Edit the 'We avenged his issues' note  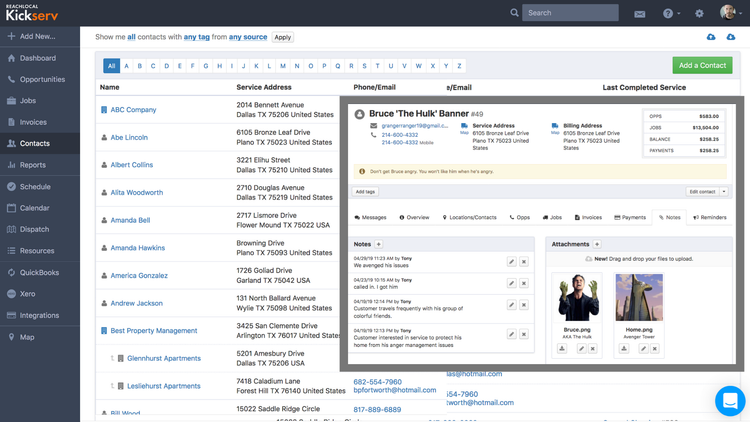(x=511, y=262)
